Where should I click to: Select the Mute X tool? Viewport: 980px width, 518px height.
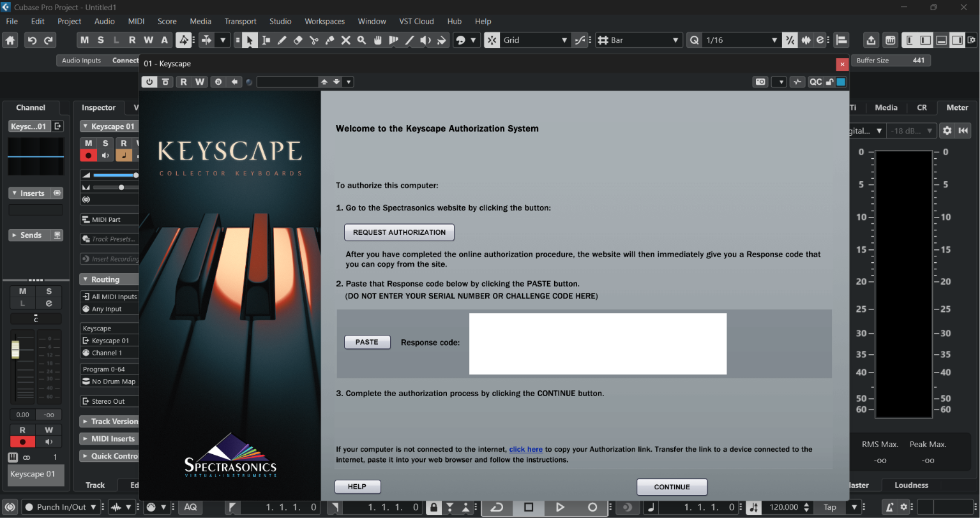345,40
